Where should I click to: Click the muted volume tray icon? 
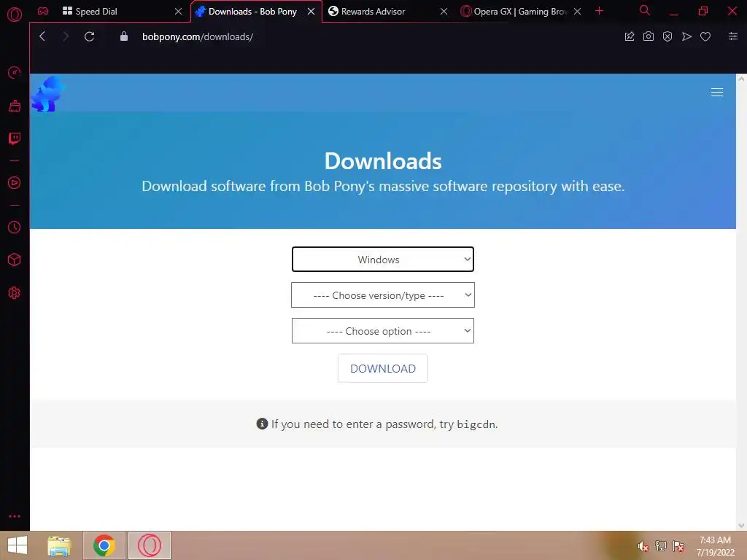pyautogui.click(x=643, y=546)
